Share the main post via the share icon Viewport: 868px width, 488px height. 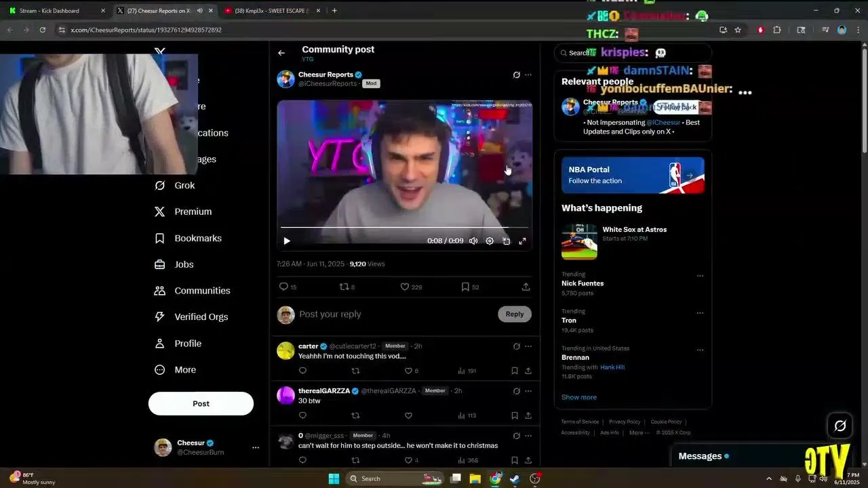pyautogui.click(x=526, y=287)
